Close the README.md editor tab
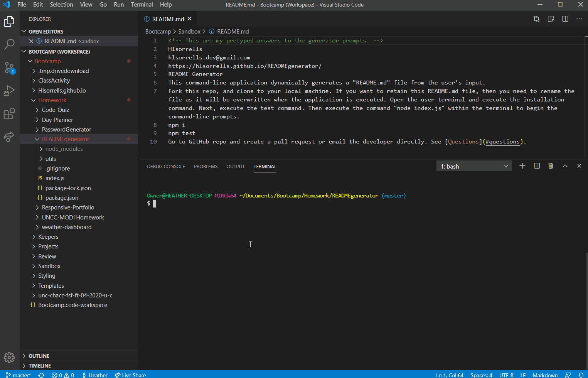This screenshot has width=588, height=378. click(189, 19)
